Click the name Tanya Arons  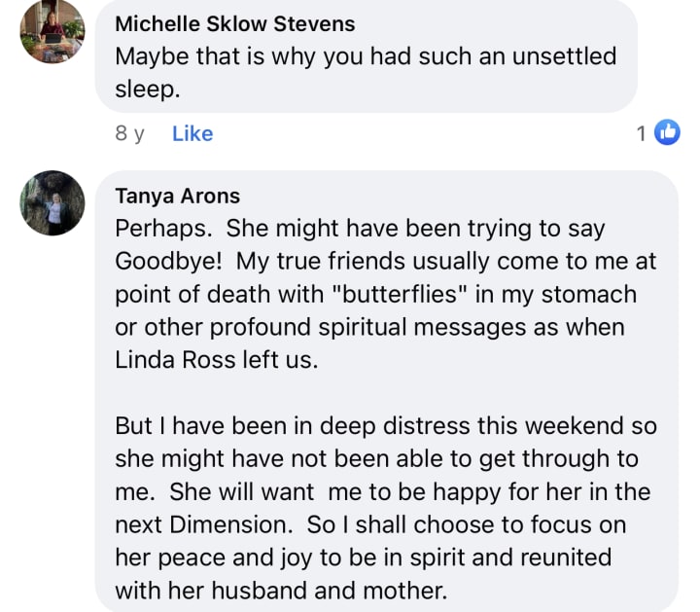point(177,196)
